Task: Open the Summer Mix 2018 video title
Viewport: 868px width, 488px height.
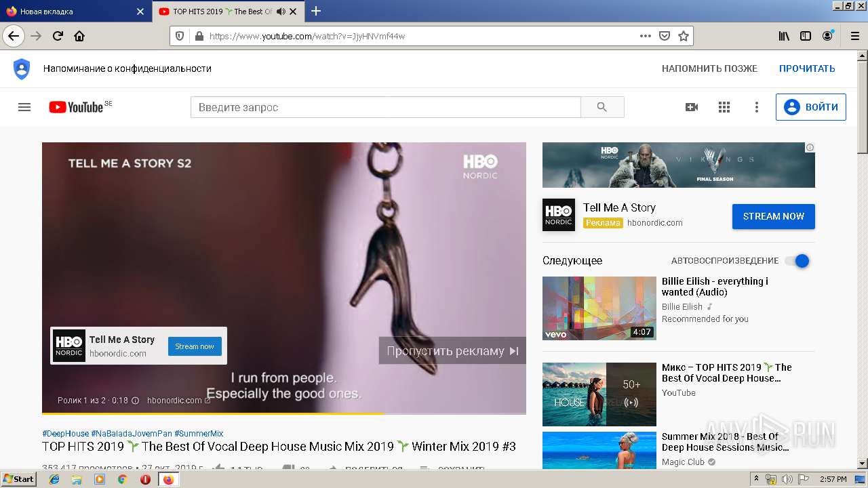Action: point(725,442)
